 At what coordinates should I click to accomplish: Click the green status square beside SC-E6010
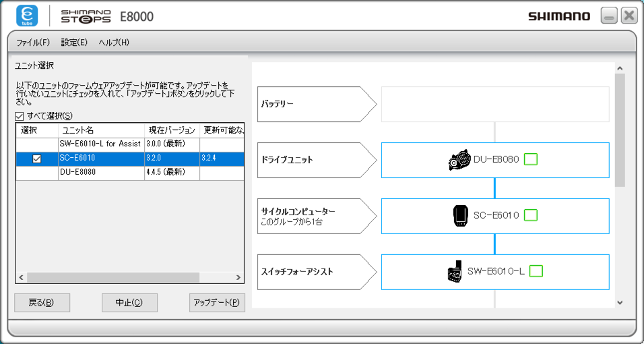pos(531,215)
